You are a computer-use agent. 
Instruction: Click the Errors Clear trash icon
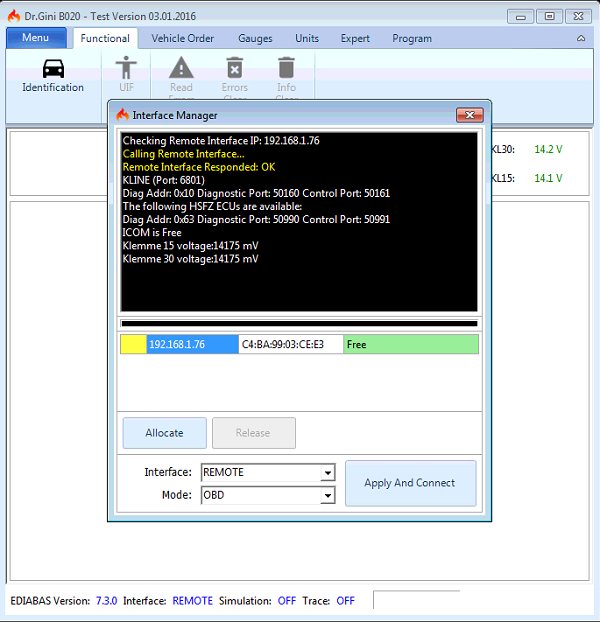point(234,68)
